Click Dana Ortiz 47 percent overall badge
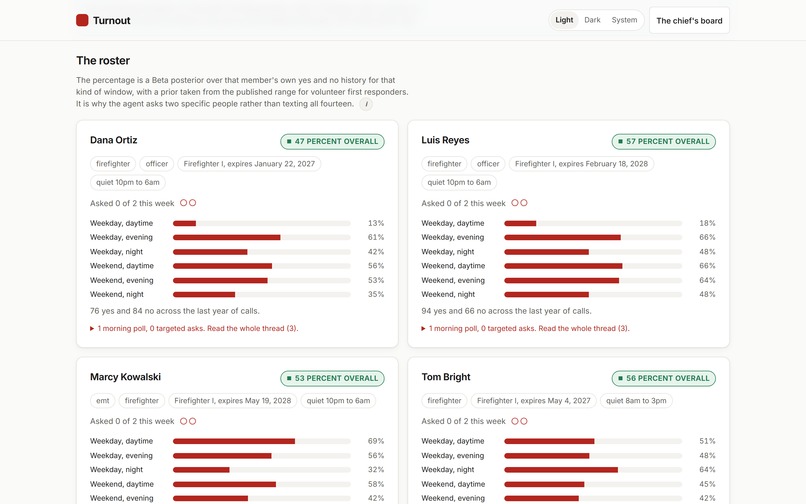Viewport: 806px width, 504px height. tap(332, 141)
